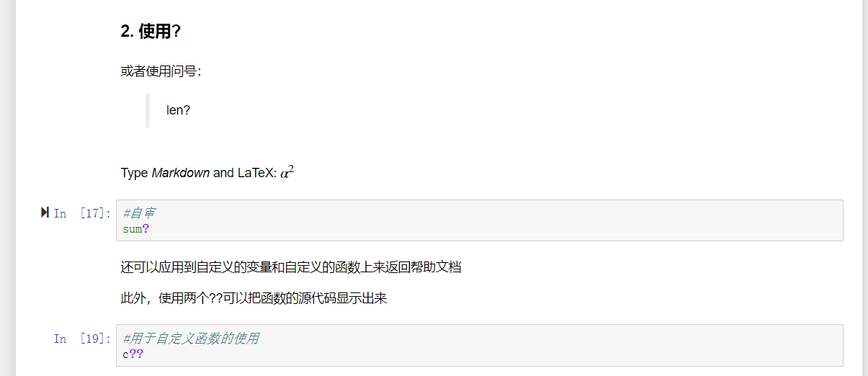
Task: Select the In [19] cell prompt
Action: tap(82, 339)
